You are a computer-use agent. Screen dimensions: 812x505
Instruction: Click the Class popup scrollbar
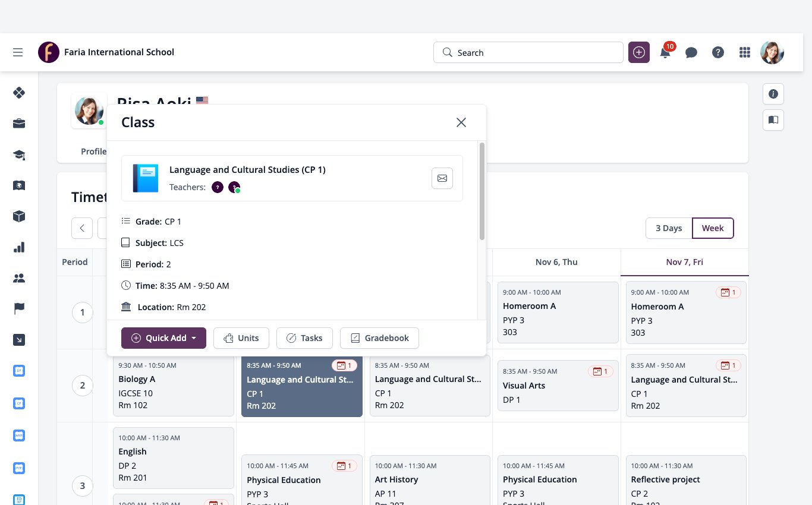tap(482, 191)
